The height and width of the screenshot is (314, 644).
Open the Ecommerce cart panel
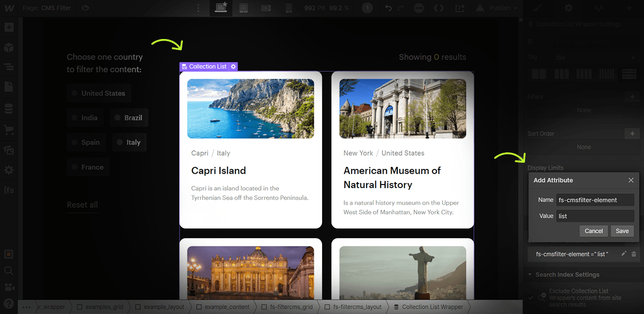pos(9,129)
